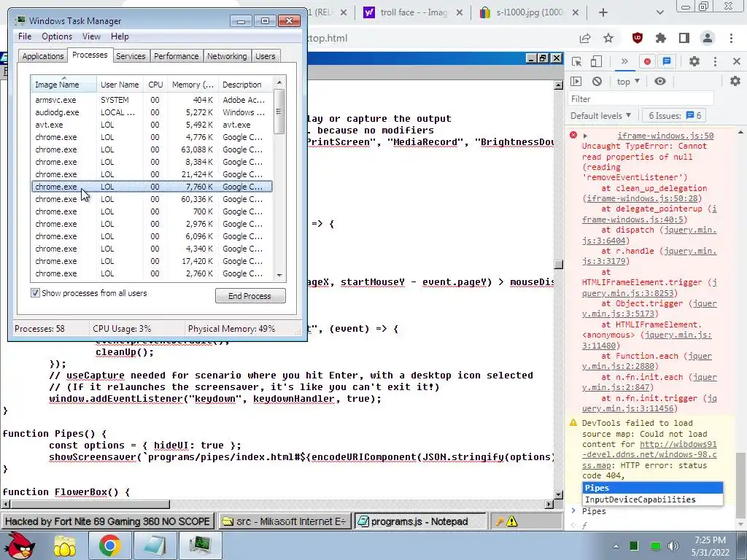The image size is (747, 560).
Task: Click the src - Mikasoft Internet taskbar button
Action: [x=284, y=521]
